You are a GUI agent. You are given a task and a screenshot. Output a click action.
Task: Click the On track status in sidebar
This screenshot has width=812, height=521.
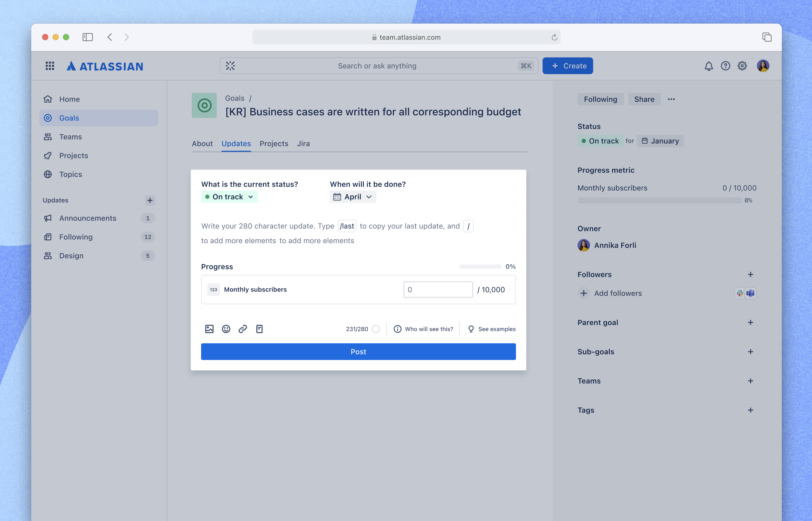coord(600,141)
